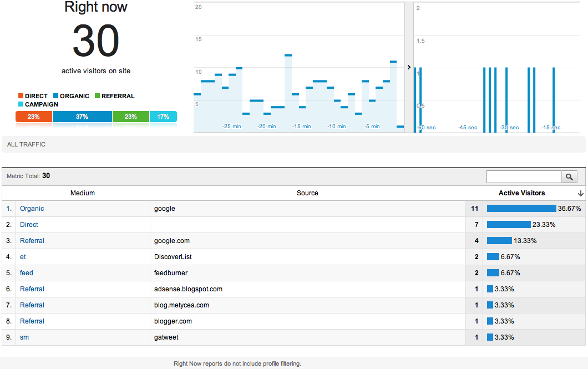
Task: Click the collapse arrow between the two charts
Action: (x=409, y=67)
